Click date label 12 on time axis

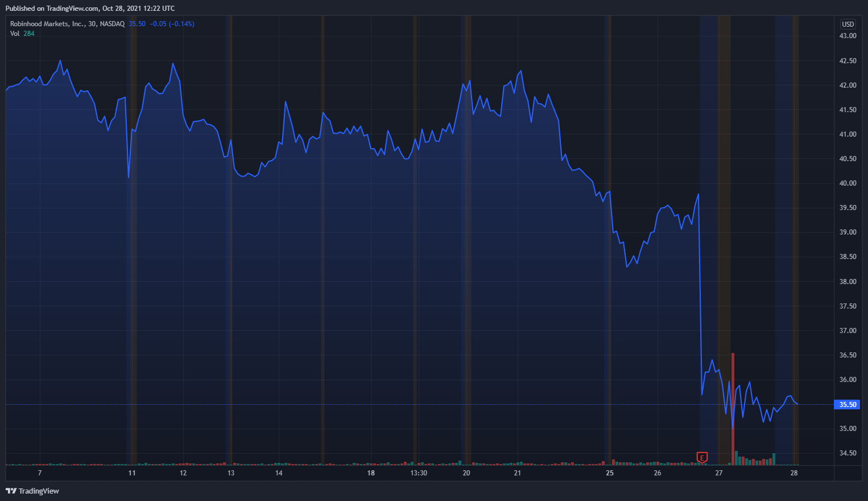point(183,473)
